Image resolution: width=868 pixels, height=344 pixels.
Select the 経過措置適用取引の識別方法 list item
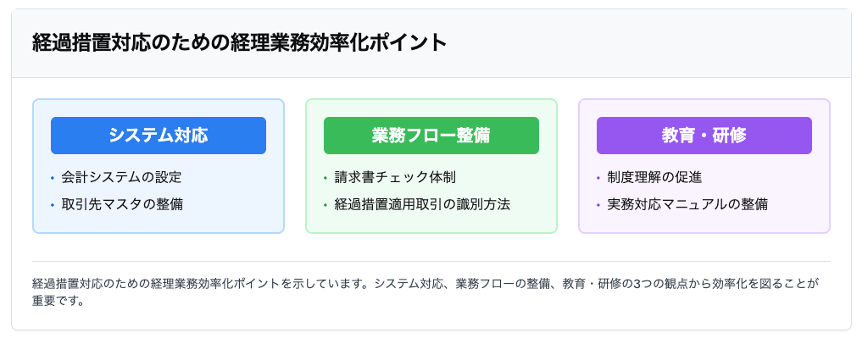coord(422,204)
